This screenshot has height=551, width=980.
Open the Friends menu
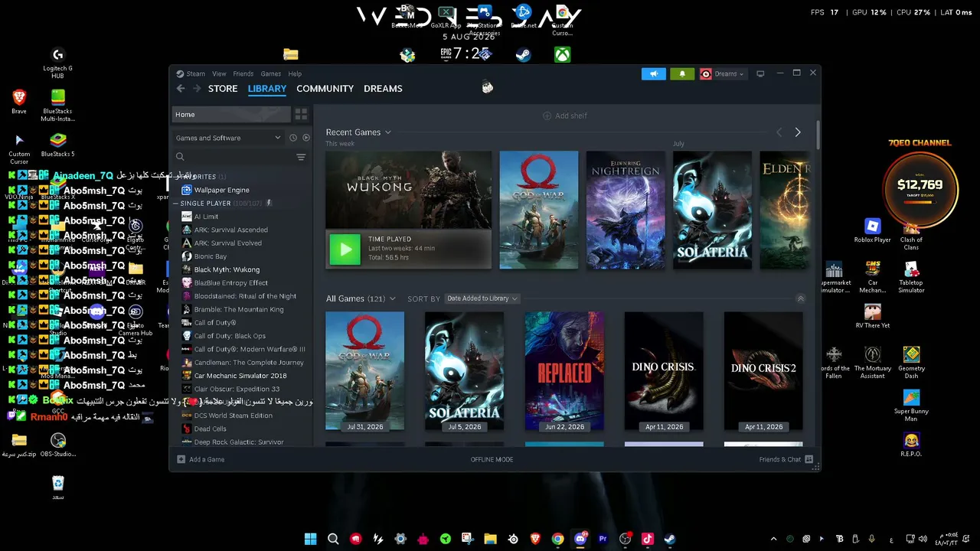click(243, 74)
